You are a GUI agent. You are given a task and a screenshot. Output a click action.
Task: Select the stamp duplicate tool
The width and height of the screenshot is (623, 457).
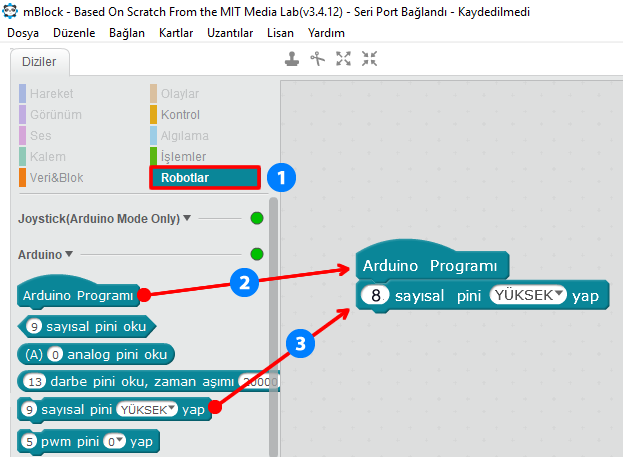pos(292,59)
